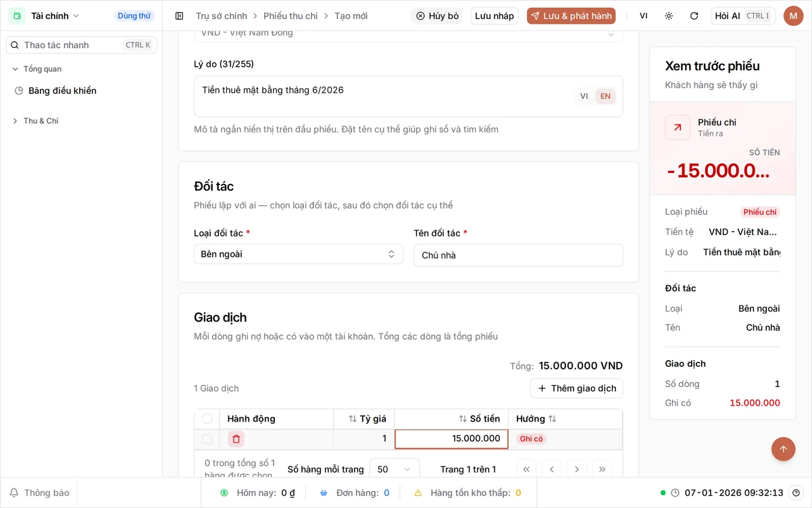Check the transaction row checkbox
The height and width of the screenshot is (508, 812).
(x=207, y=439)
